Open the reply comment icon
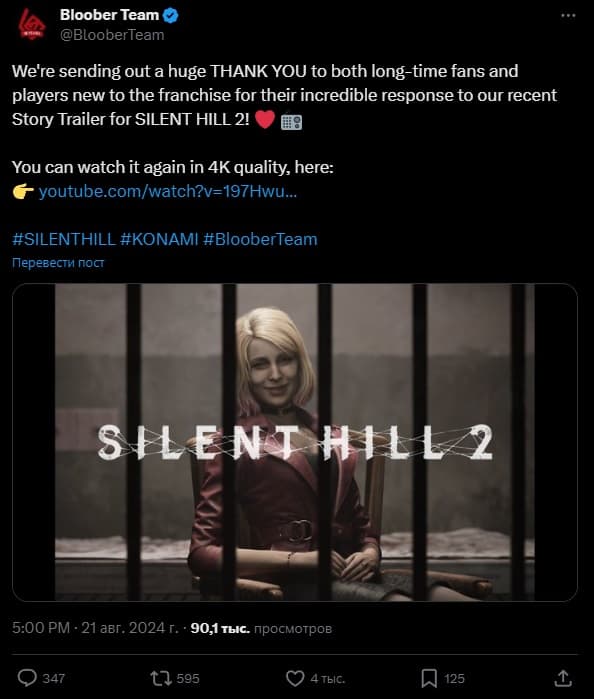This screenshot has width=594, height=699. click(27, 678)
